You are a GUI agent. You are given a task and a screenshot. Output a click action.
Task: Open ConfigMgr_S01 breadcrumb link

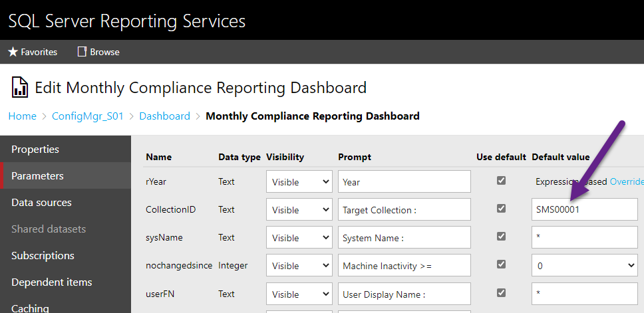tap(87, 116)
